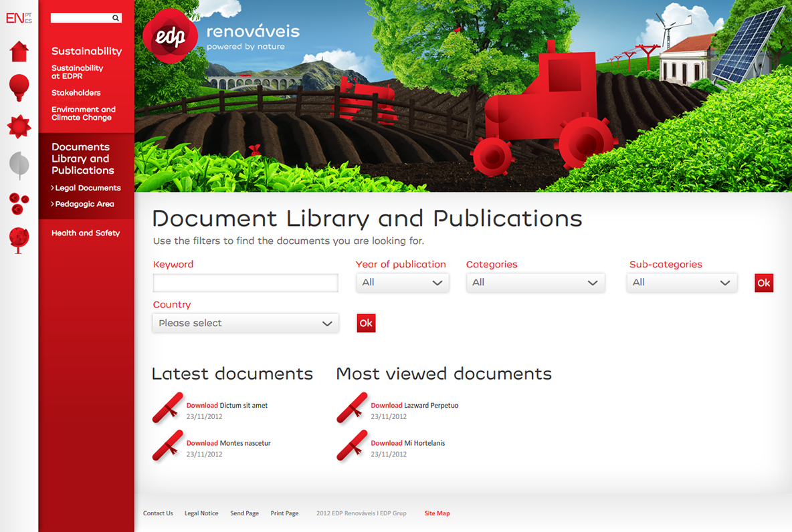This screenshot has height=532, width=792.
Task: Open the Country Please select dropdown
Action: click(245, 323)
